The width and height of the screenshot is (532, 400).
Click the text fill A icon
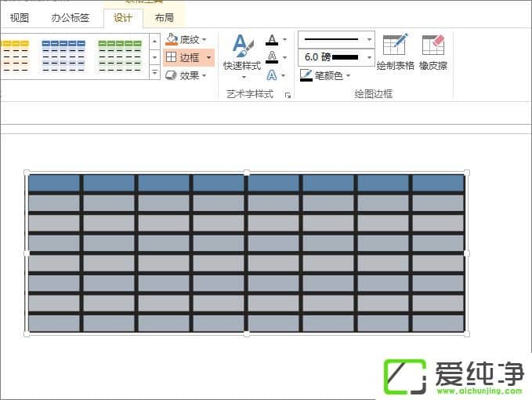[272, 39]
